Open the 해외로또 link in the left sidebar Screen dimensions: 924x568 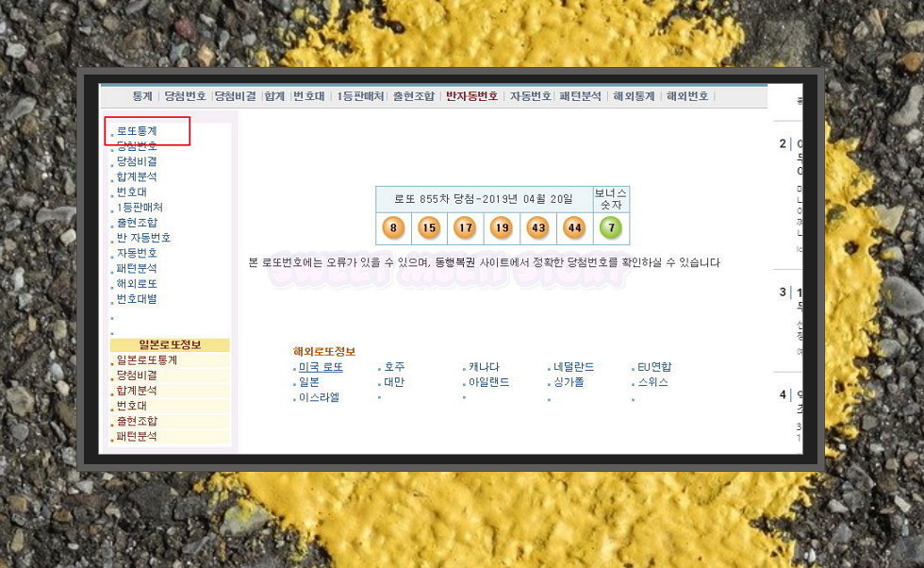(x=137, y=284)
